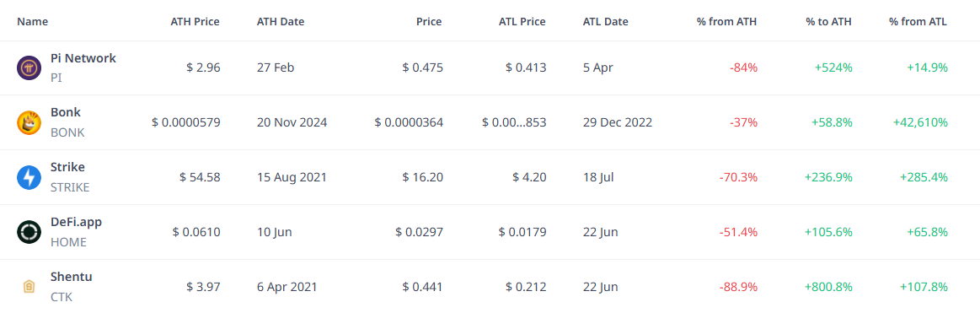Click the truncated Bonk ATL price $ 0.00...853

click(514, 122)
